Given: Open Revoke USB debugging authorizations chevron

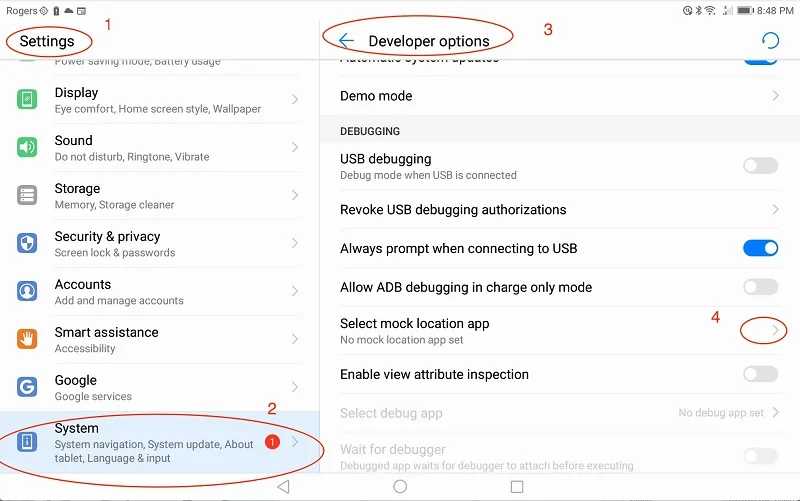Looking at the screenshot, I should (x=776, y=209).
